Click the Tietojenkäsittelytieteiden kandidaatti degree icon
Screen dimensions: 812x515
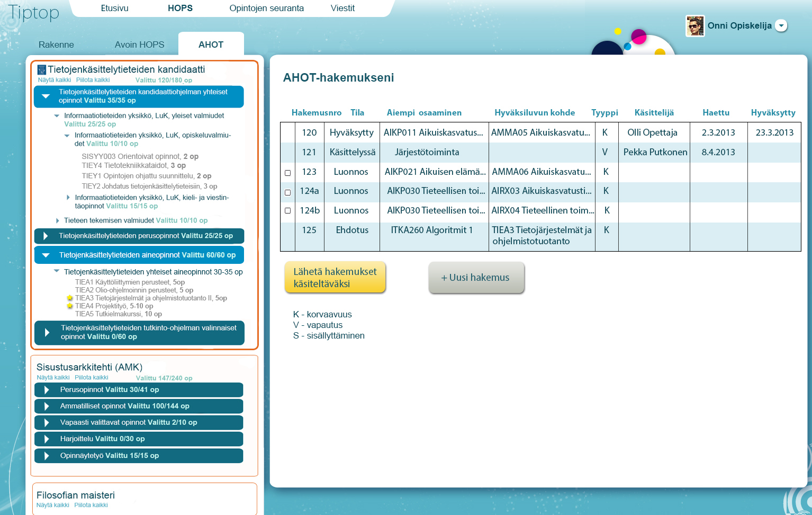pyautogui.click(x=42, y=70)
